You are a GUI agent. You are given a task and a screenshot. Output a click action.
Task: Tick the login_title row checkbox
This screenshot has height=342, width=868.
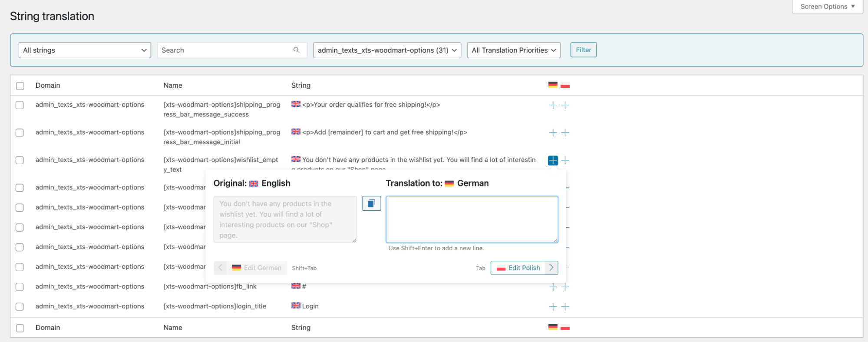[x=20, y=307]
